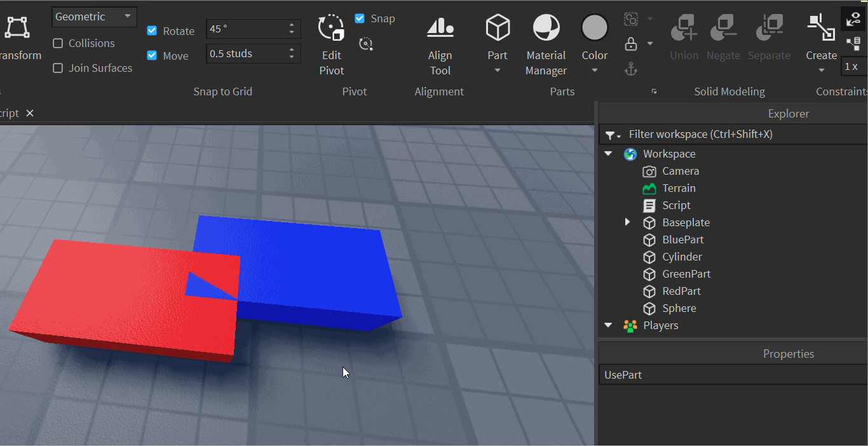This screenshot has width=868, height=446.
Task: Open the Group dropdown arrow
Action: click(649, 19)
